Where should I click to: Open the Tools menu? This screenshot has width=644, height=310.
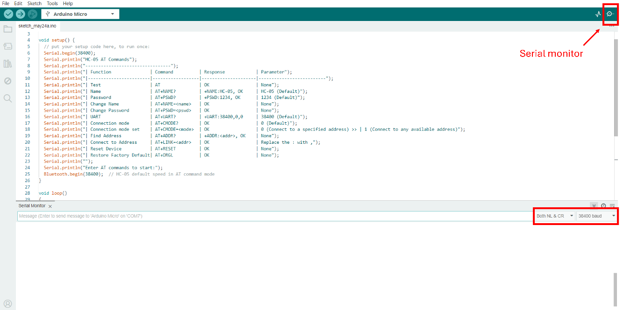52,3
